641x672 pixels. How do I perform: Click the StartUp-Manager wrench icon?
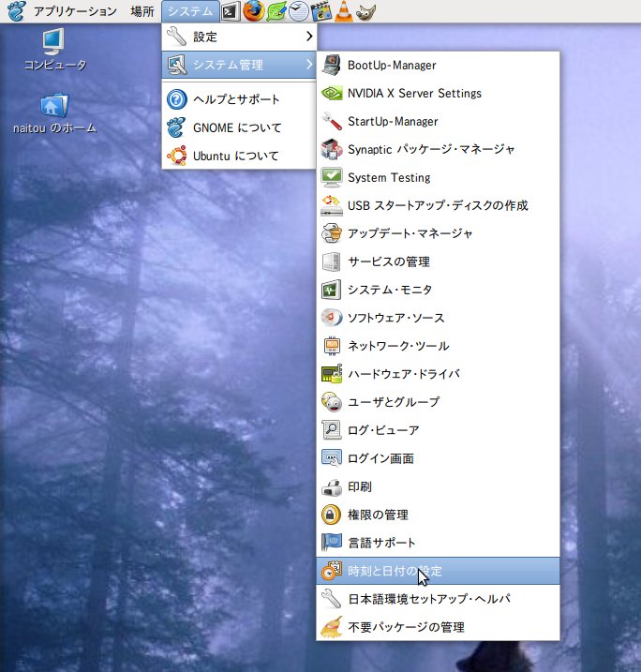pyautogui.click(x=332, y=121)
